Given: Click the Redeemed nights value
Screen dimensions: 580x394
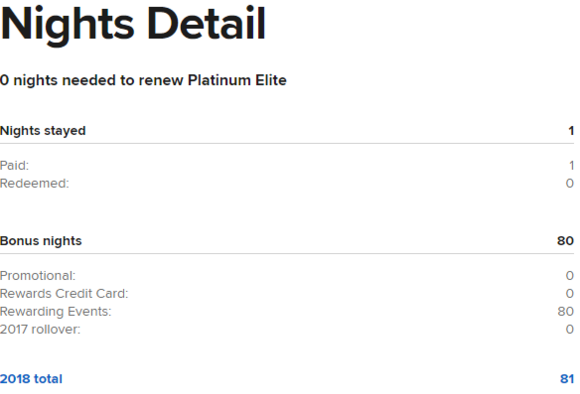Looking at the screenshot, I should 570,183.
